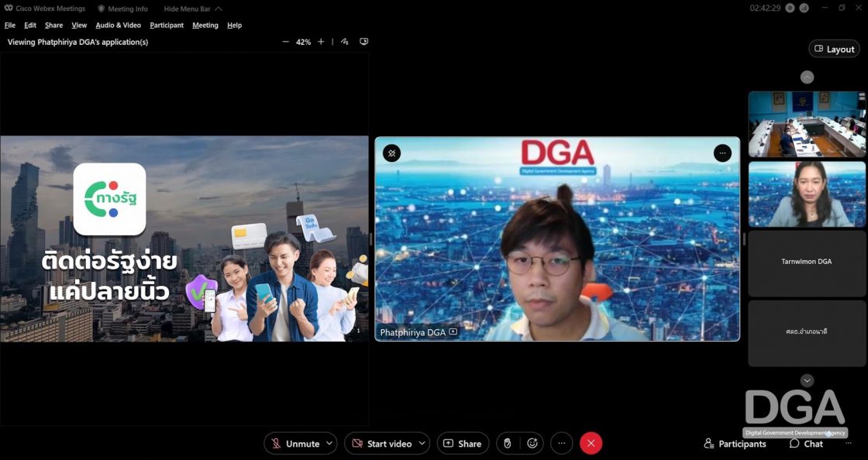Click the 42% zoom level value

[303, 42]
